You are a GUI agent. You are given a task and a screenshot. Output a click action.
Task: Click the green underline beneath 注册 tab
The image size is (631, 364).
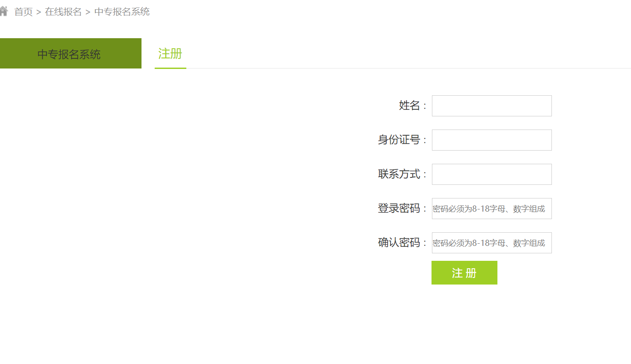pos(170,68)
